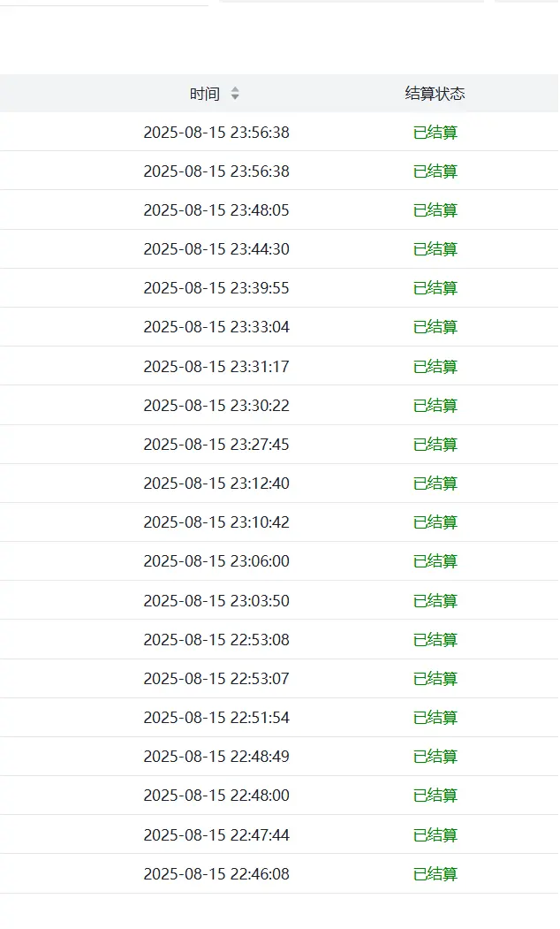
Task: Click the 已结算 label in 23:06:00 row
Action: tap(435, 561)
